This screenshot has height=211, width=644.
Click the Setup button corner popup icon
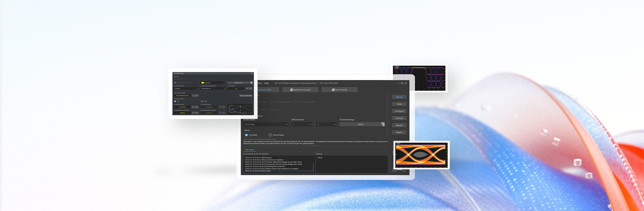pos(383,124)
